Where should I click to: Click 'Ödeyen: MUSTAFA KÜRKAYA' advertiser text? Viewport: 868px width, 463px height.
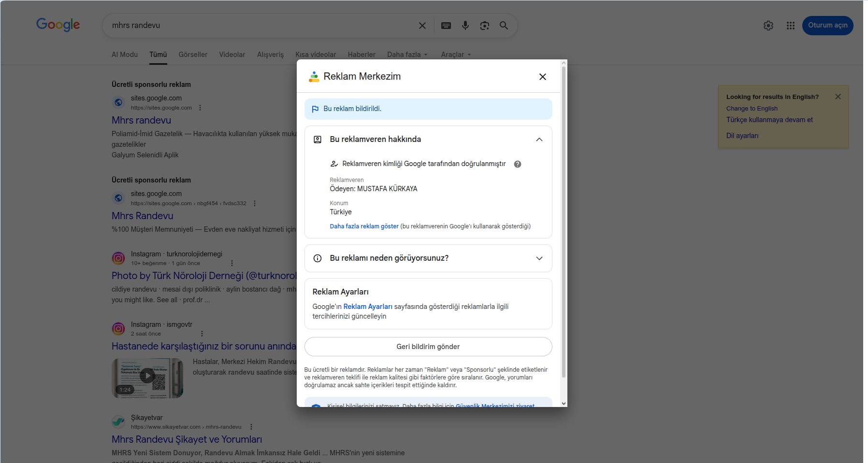click(x=374, y=189)
